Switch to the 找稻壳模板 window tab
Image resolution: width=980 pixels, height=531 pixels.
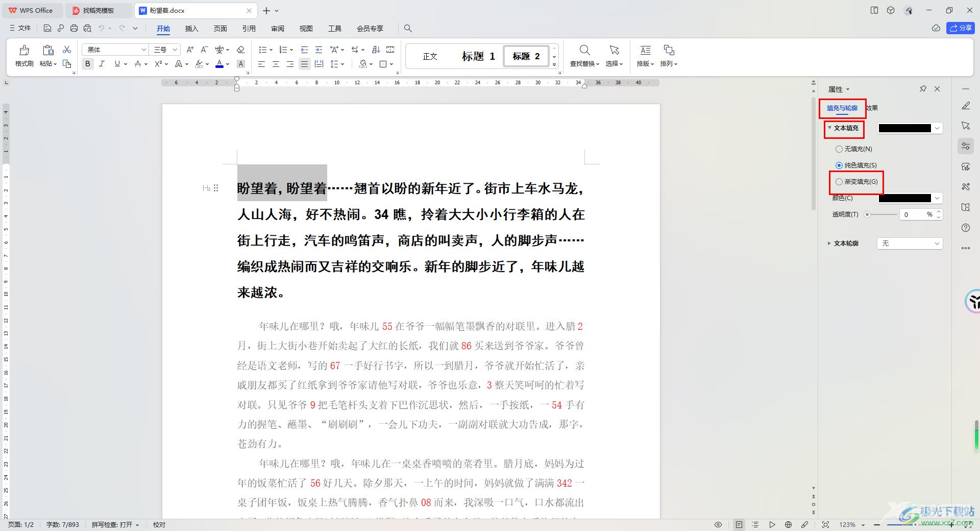(98, 10)
